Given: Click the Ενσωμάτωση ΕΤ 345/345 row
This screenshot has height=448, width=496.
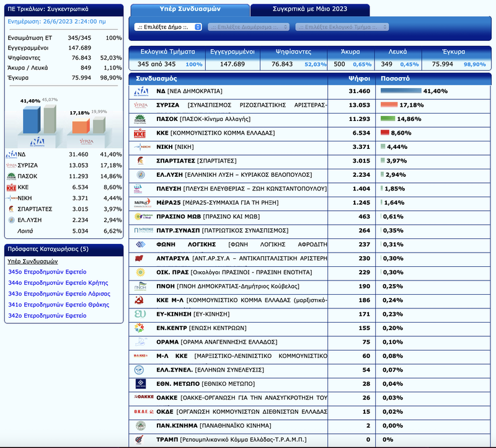Looking at the screenshot, I should coord(64,38).
